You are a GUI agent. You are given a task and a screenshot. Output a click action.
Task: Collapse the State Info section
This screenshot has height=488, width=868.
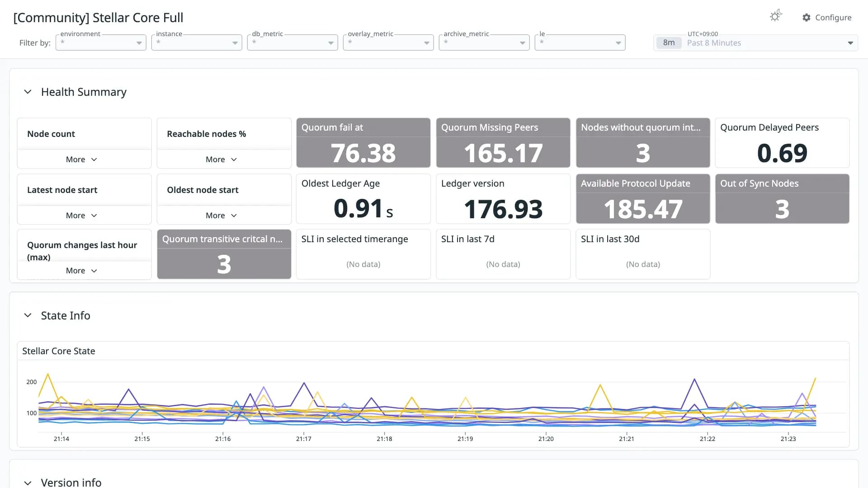(x=28, y=315)
